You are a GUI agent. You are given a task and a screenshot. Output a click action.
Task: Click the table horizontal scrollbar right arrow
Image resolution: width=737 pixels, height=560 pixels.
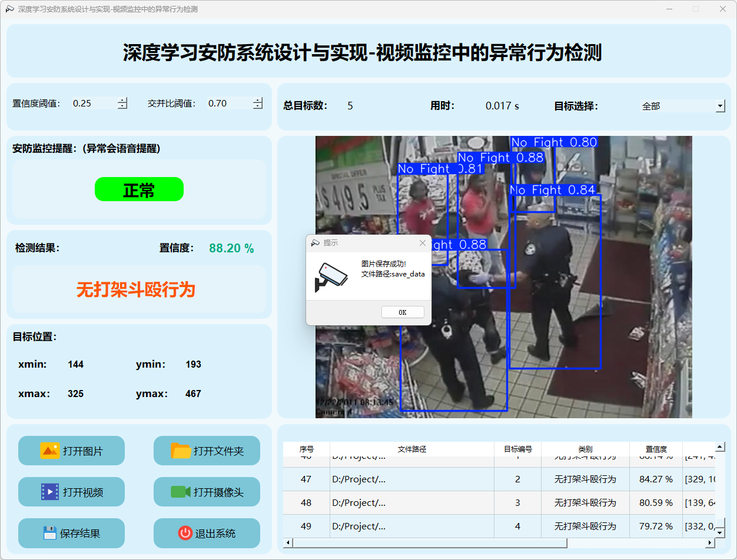[x=711, y=542]
